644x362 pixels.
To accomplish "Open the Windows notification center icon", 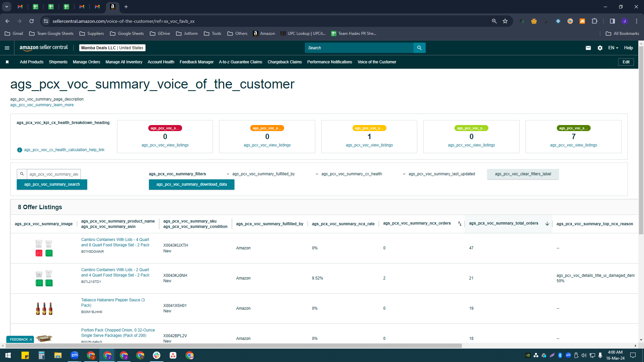I will [633, 355].
